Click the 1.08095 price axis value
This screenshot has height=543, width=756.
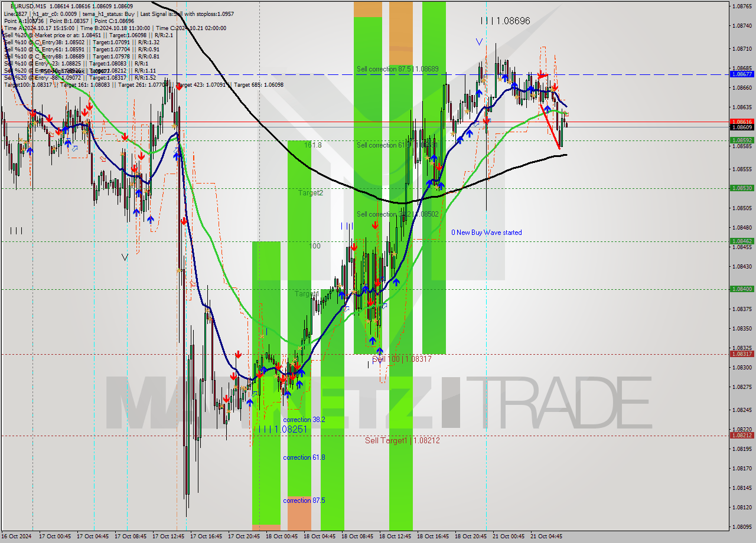point(742,526)
